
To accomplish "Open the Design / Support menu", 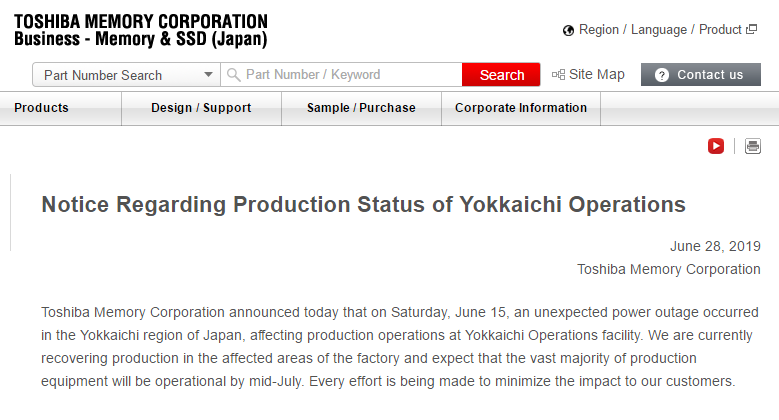I will point(201,108).
